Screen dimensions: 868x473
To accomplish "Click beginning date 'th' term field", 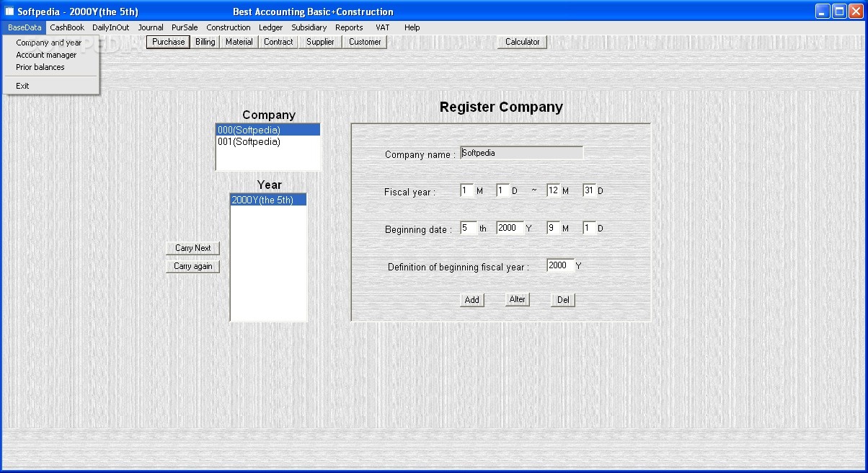I will pyautogui.click(x=469, y=228).
